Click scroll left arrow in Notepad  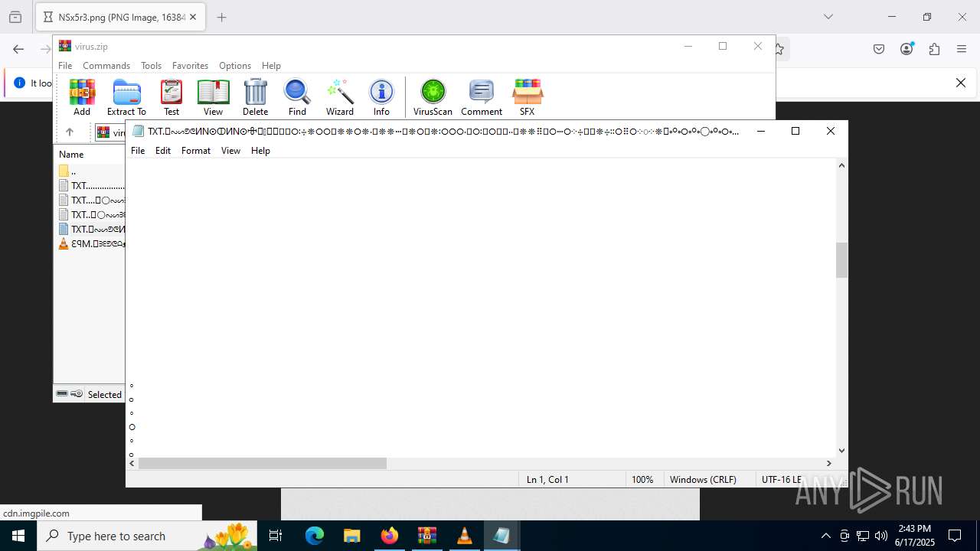(x=132, y=463)
